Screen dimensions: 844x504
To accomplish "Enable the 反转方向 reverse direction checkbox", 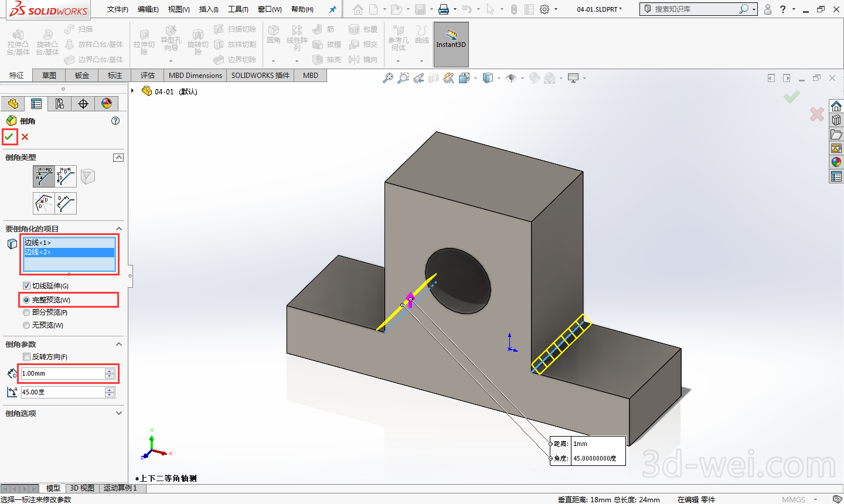I will point(26,357).
